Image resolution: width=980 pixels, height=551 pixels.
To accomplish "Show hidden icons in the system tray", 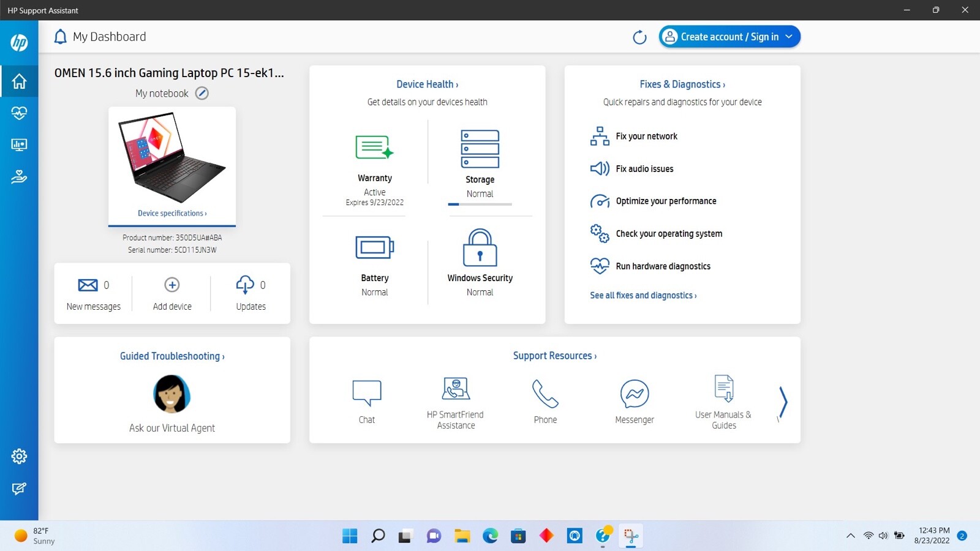I will click(850, 536).
